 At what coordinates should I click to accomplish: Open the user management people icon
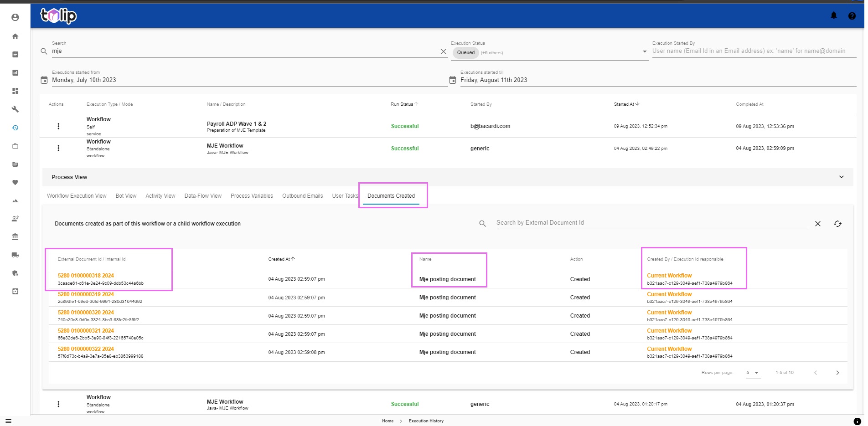pos(15,218)
